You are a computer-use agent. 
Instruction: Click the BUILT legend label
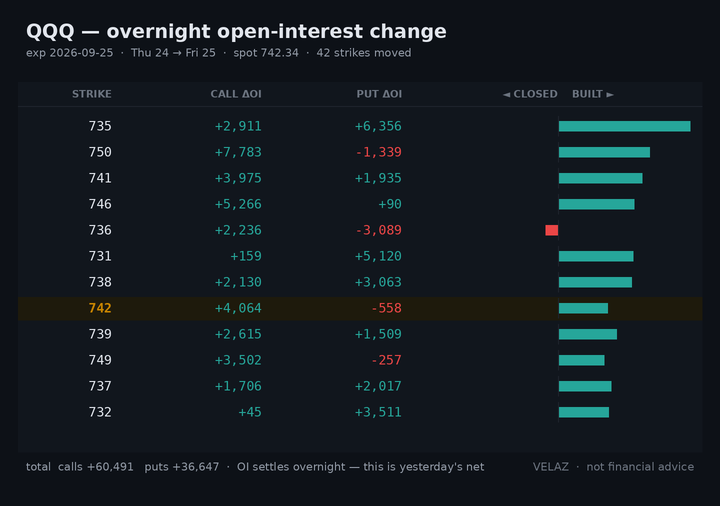(593, 94)
